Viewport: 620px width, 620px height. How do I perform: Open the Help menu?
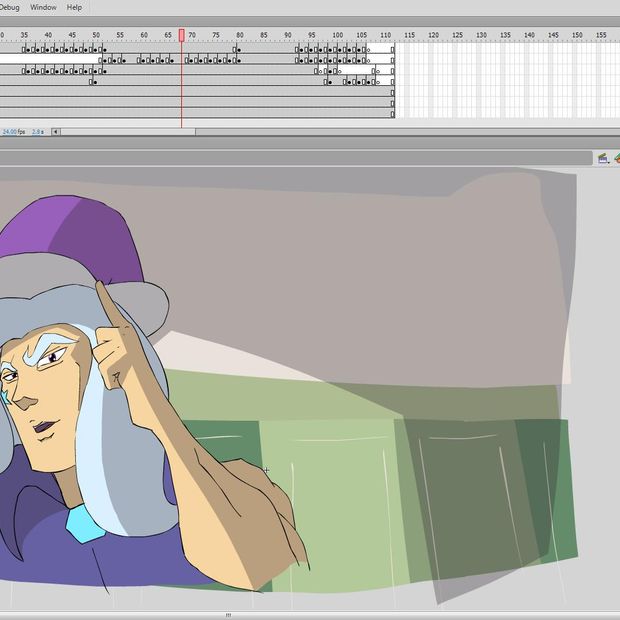[75, 7]
